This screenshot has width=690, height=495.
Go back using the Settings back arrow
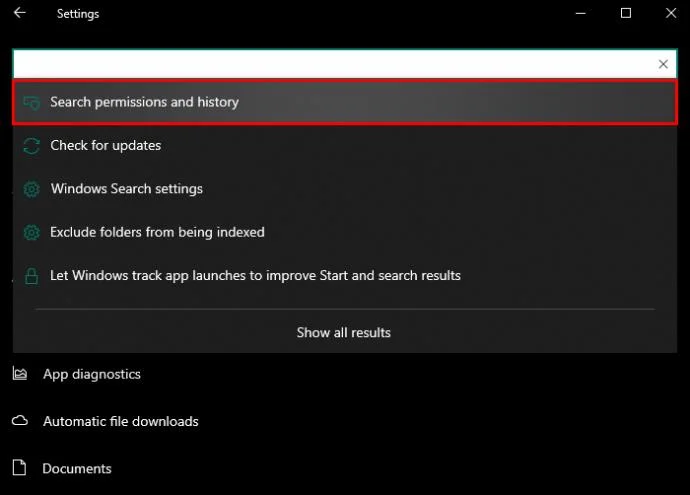(x=20, y=13)
